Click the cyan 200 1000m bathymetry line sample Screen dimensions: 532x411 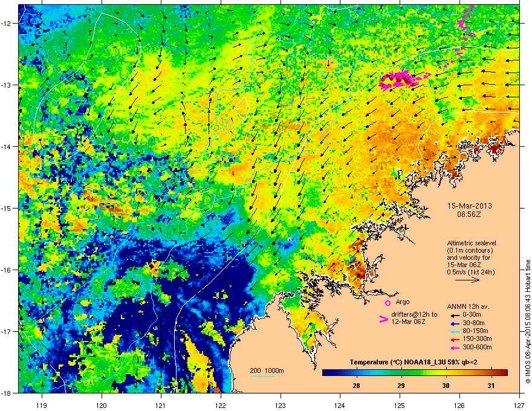(262, 376)
